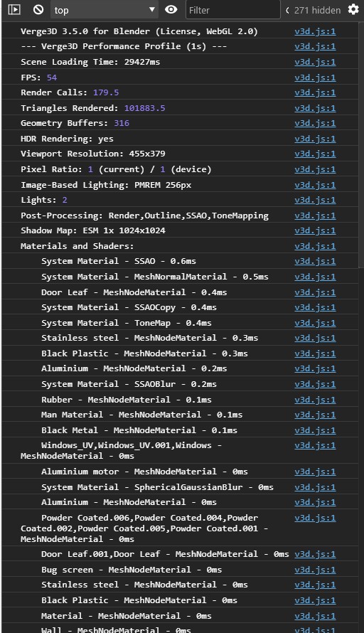Click the console vertical scrollbar
This screenshot has height=633, width=364.
click(361, 145)
